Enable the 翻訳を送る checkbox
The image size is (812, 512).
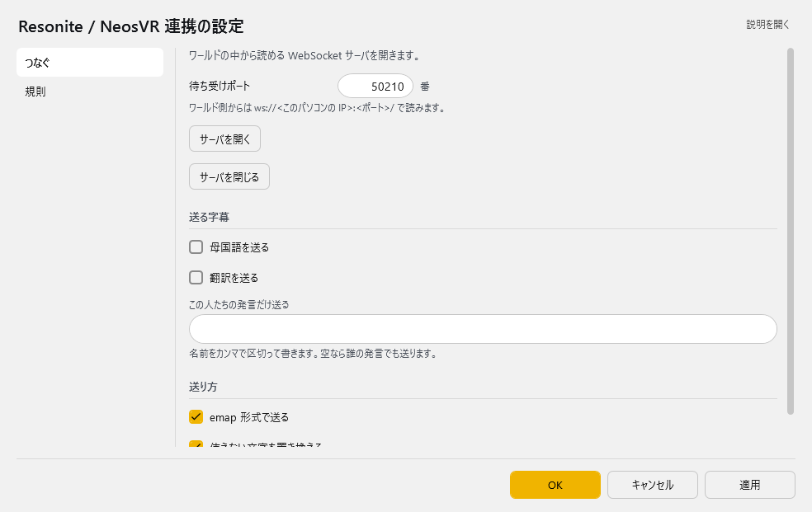click(x=196, y=278)
